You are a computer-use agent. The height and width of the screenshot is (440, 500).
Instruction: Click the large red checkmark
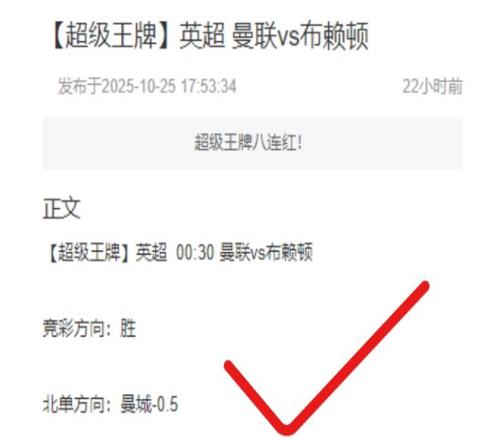coord(326,358)
